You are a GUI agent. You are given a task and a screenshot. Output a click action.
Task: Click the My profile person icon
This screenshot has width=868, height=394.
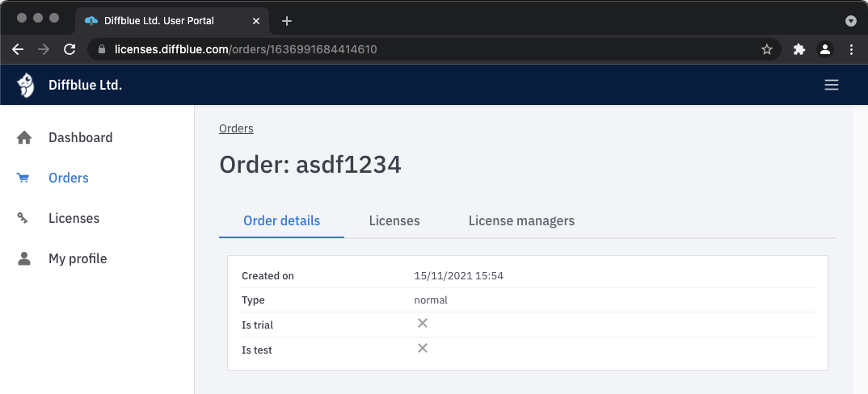pyautogui.click(x=24, y=258)
